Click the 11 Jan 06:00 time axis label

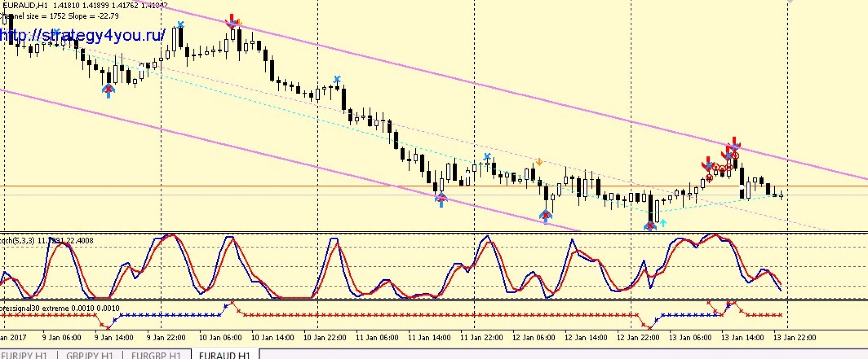tap(377, 337)
